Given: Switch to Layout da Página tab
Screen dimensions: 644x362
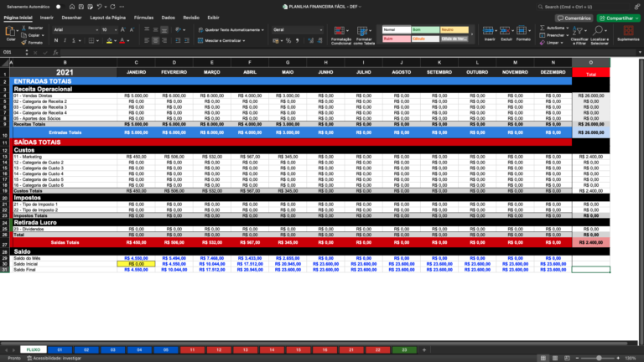Looking at the screenshot, I should click(x=107, y=18).
